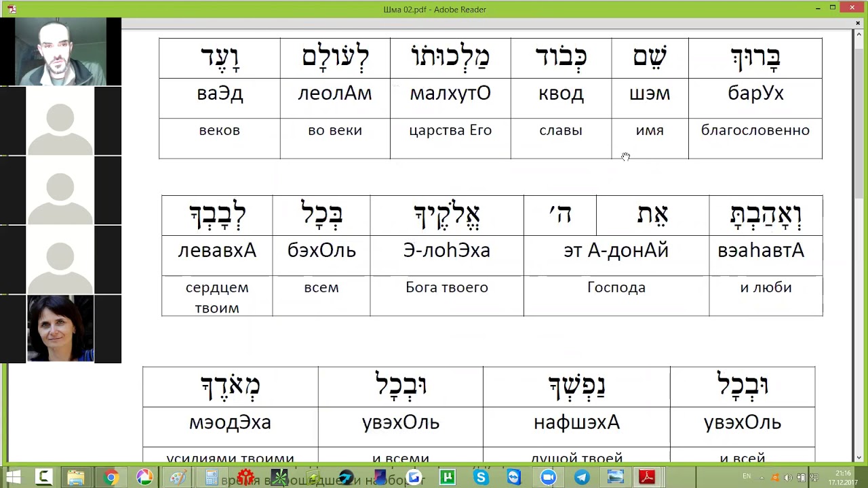Click the red gear taskbar icon

coord(245,477)
